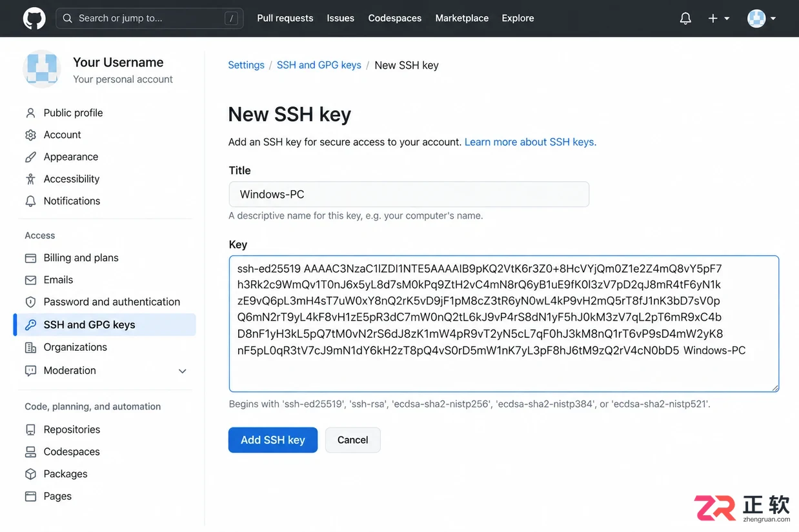Open Billing and plans
The image size is (799, 532).
pyautogui.click(x=81, y=258)
